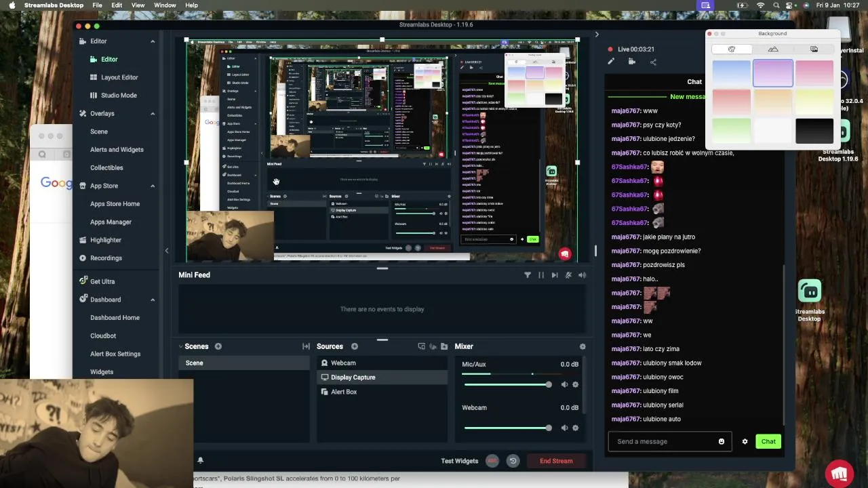Select mountain tab in Background window
The image size is (868, 488).
tap(773, 49)
